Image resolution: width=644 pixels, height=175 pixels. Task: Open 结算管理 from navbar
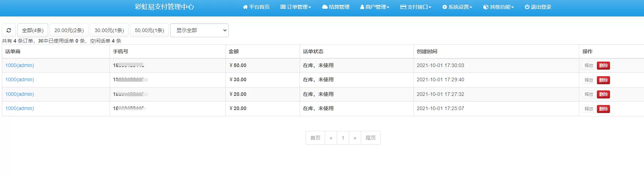pyautogui.click(x=336, y=7)
